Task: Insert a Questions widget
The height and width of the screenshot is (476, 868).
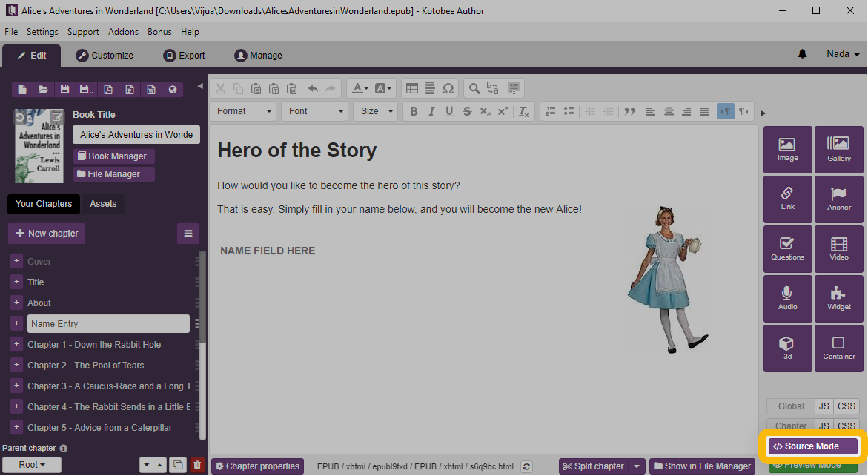Action: (787, 248)
